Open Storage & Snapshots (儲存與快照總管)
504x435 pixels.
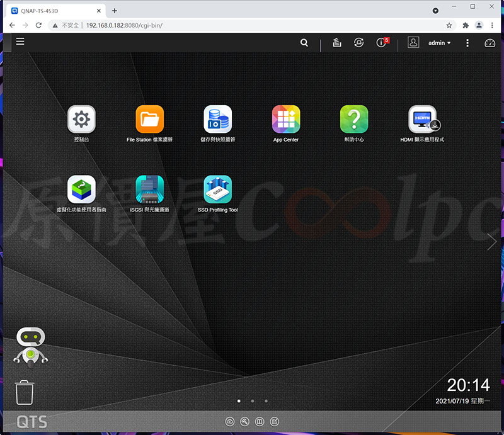click(x=217, y=119)
